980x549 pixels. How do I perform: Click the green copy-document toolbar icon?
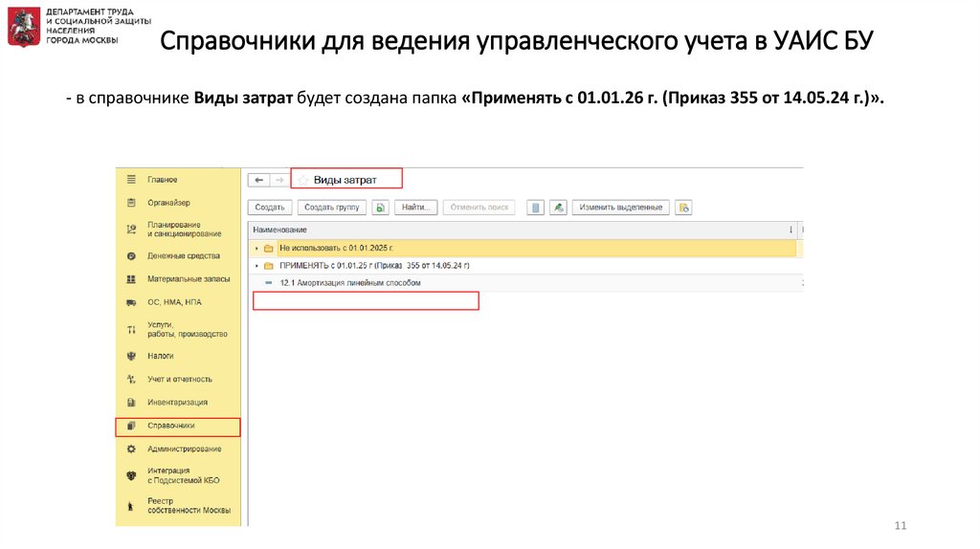(381, 208)
